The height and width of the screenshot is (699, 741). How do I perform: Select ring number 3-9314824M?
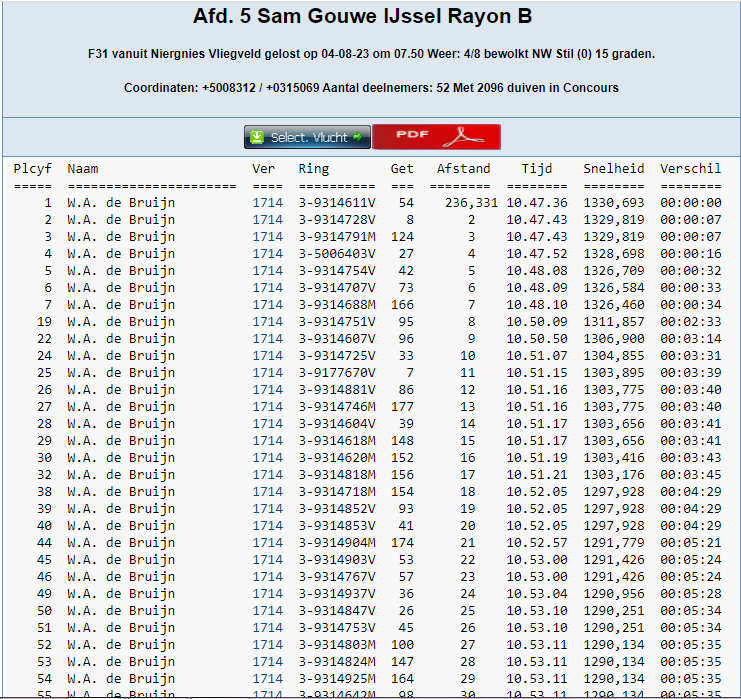pyautogui.click(x=337, y=662)
